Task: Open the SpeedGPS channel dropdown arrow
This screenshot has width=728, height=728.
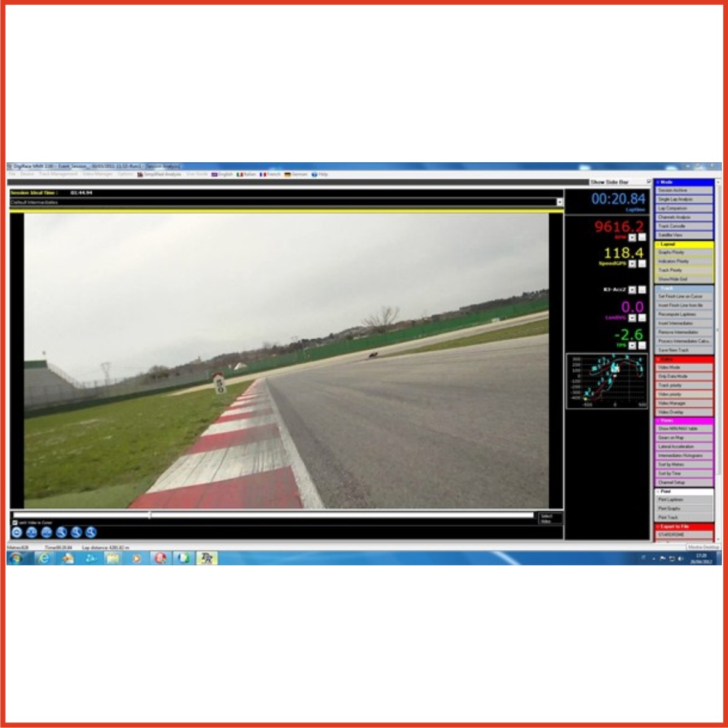Action: point(632,264)
